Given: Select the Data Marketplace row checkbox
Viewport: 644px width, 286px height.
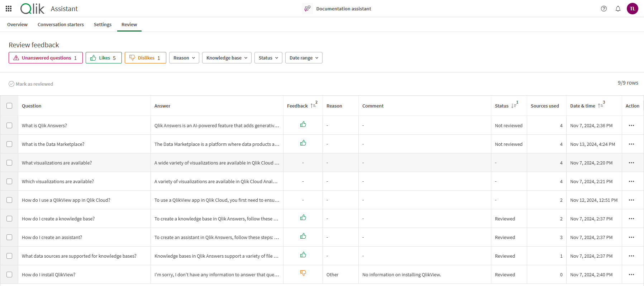Looking at the screenshot, I should (x=9, y=144).
